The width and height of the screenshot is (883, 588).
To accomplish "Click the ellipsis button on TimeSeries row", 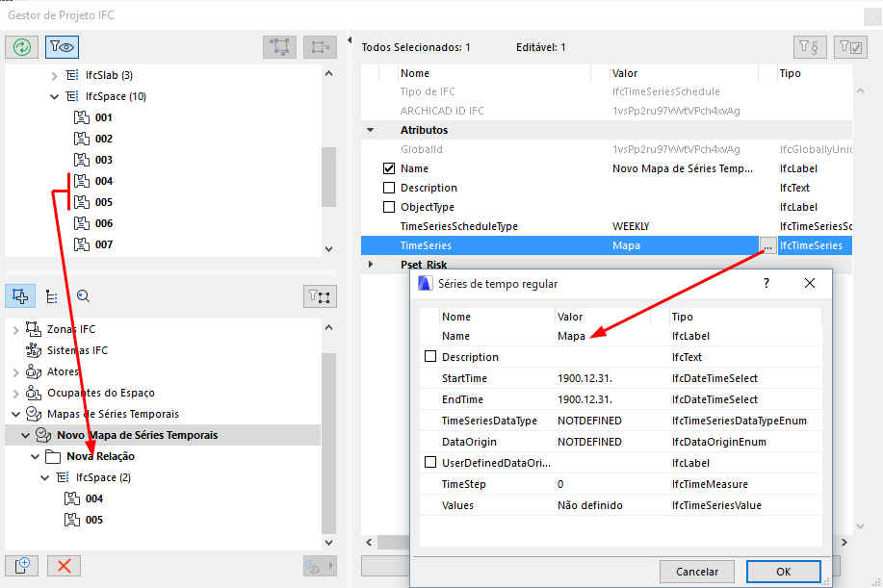I will [767, 246].
